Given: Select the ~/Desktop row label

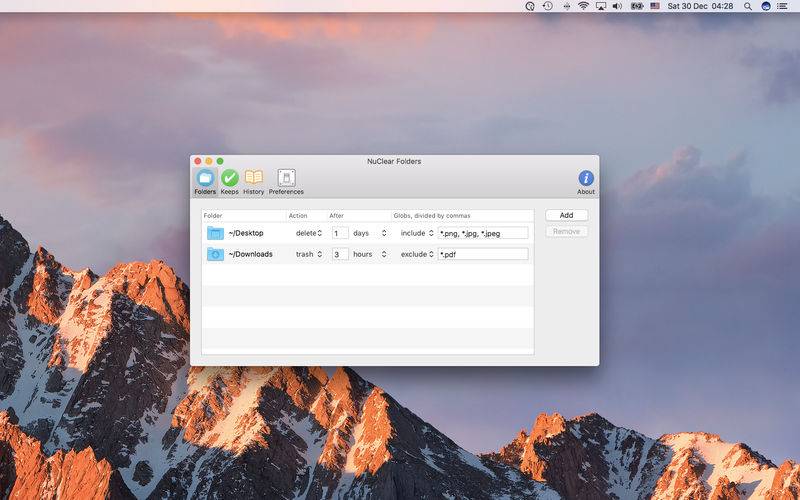Looking at the screenshot, I should click(x=246, y=233).
